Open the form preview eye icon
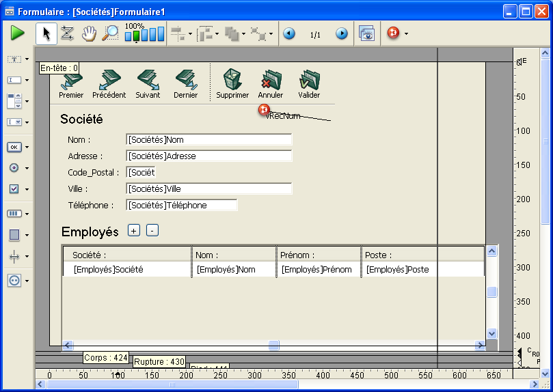Image resolution: width=553 pixels, height=392 pixels. pos(366,33)
